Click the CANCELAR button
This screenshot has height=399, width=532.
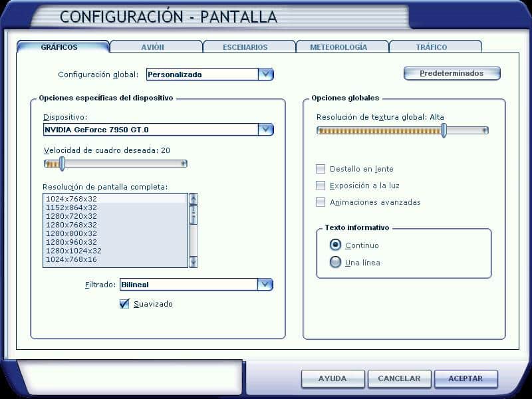399,378
